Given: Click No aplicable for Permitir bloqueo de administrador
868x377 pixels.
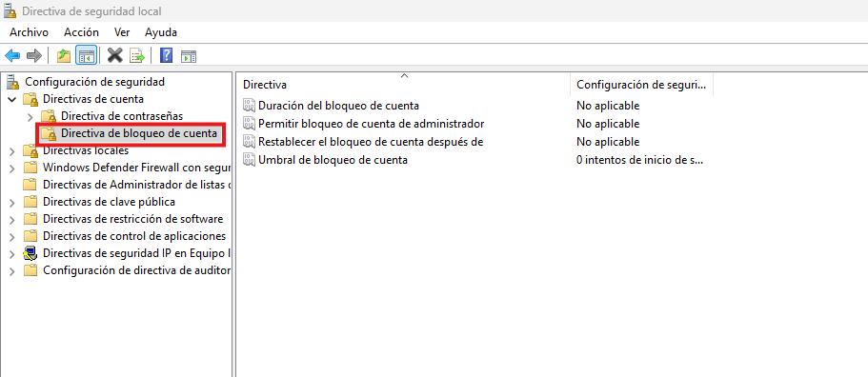Looking at the screenshot, I should pos(608,123).
